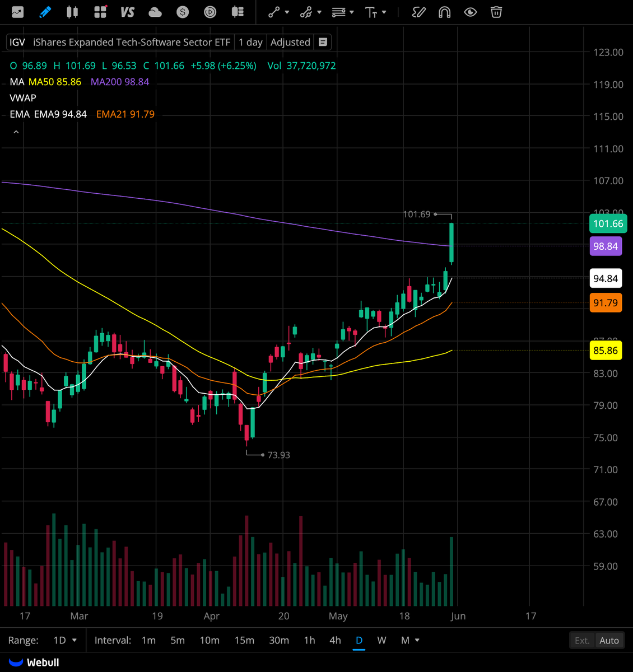Open the Range 1D dropdown

(65, 640)
